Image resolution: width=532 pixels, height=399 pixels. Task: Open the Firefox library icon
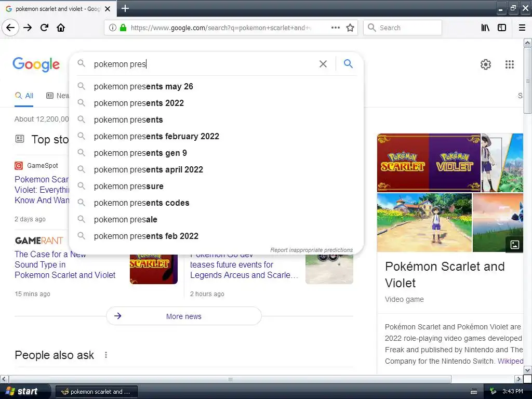pos(485,28)
